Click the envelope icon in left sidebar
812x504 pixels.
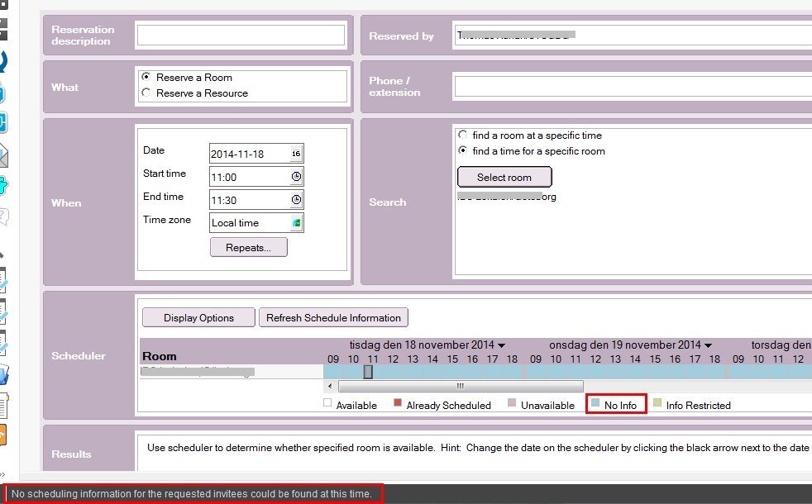coord(3,155)
